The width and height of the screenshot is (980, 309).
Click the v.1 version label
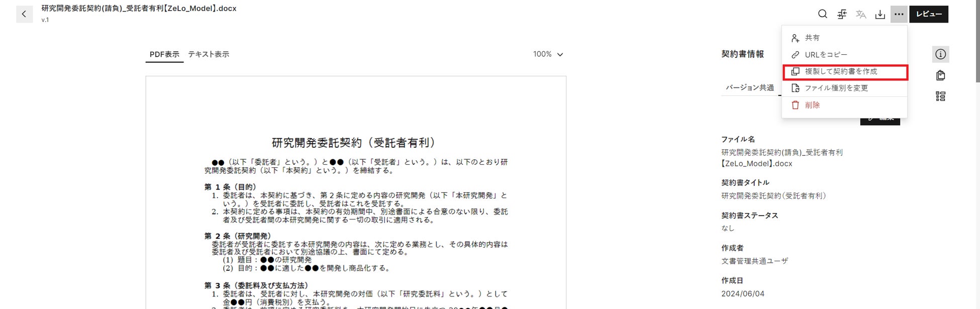coord(45,20)
